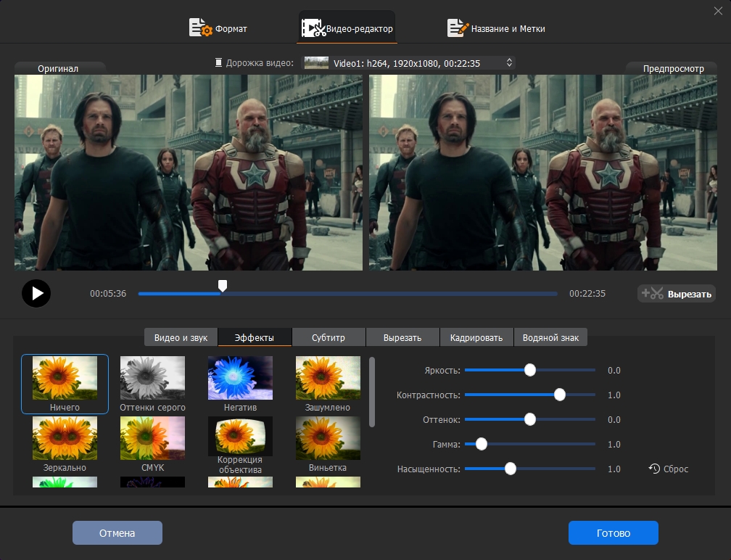Click the Отмена button
This screenshot has height=560, width=731.
pos(117,533)
